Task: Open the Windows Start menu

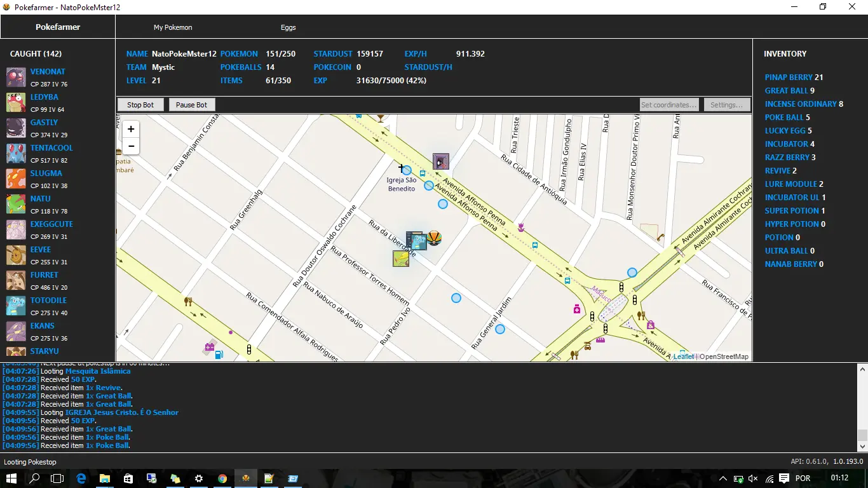Action: [x=11, y=478]
